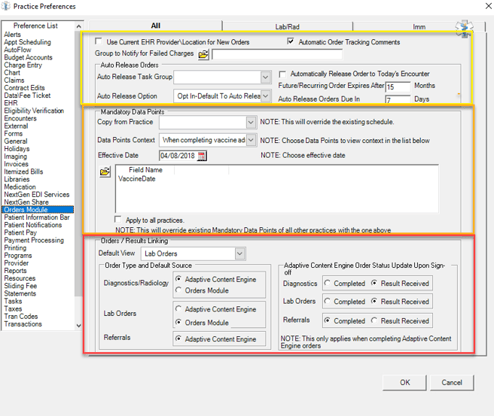The image size is (494, 416).
Task: Check Automatically Release Order to Today's Encounter
Action: click(x=282, y=74)
